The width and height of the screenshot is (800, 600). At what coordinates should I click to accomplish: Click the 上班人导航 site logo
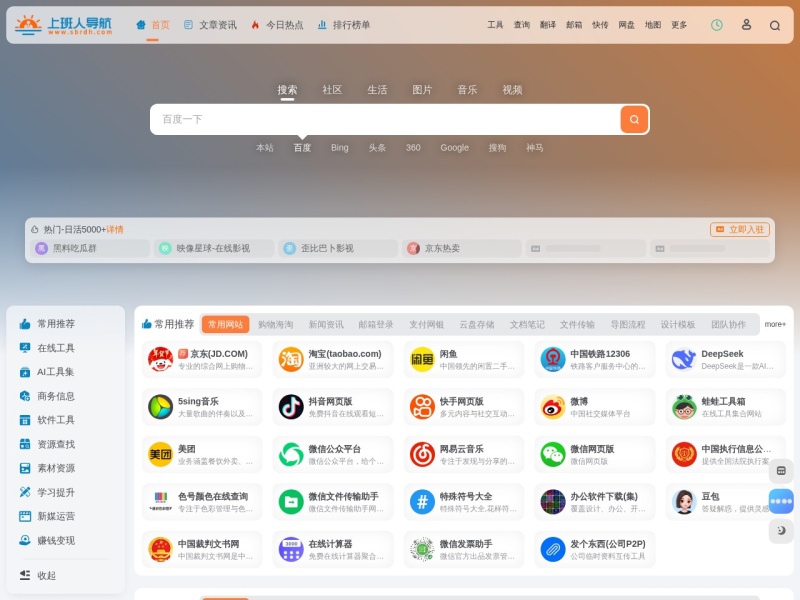coord(63,24)
